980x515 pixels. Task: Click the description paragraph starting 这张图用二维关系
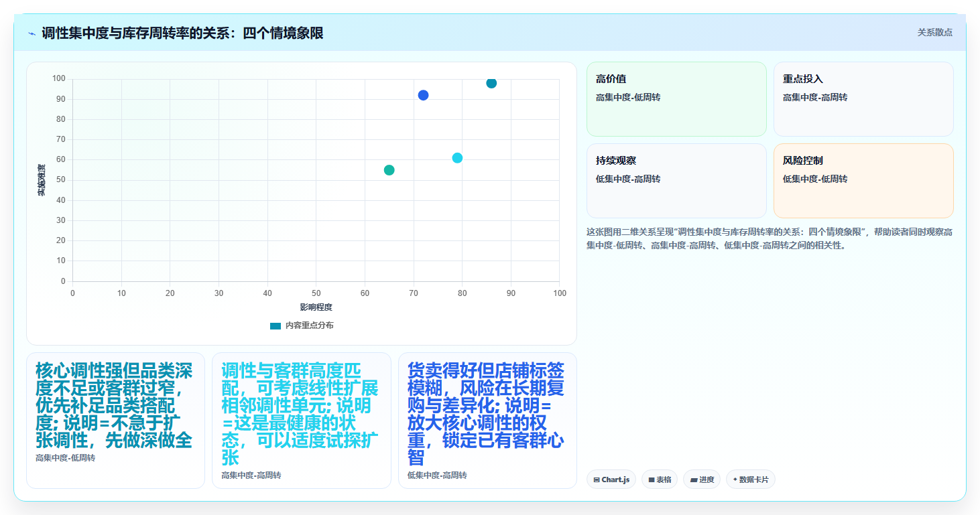tap(770, 238)
